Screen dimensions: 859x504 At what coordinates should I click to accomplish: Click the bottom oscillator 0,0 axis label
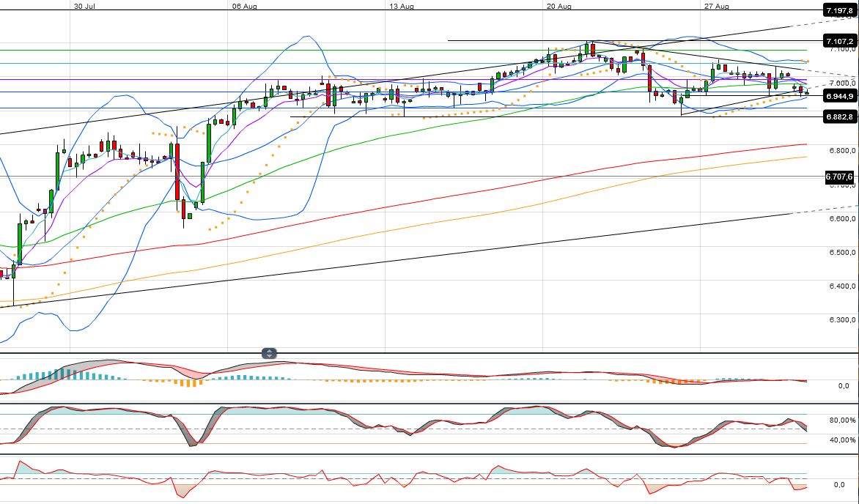839,485
